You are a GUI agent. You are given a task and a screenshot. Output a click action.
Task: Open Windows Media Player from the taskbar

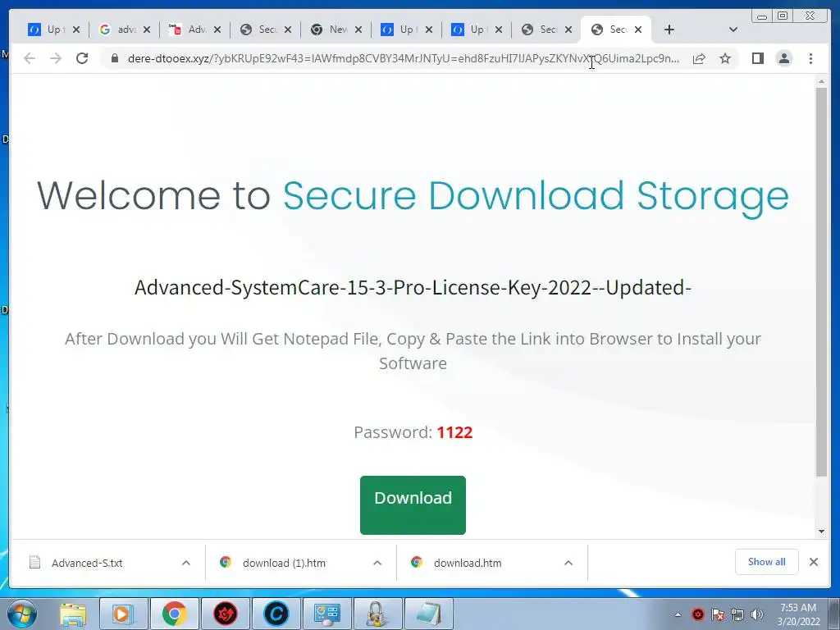[x=123, y=614]
